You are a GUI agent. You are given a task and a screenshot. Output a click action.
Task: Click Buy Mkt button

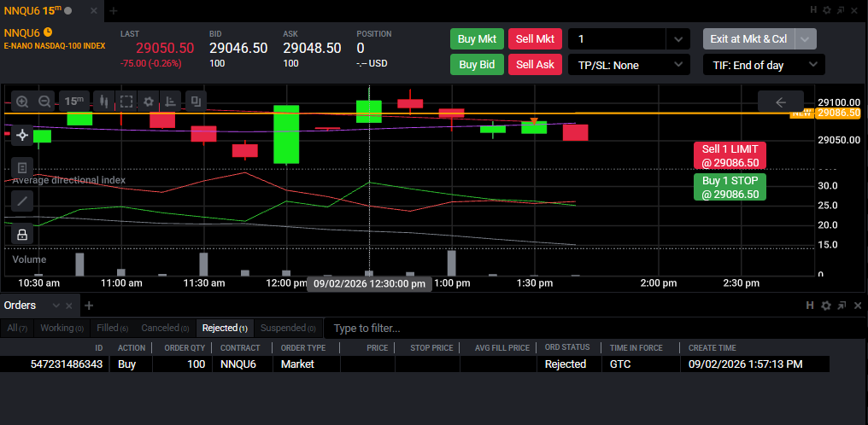pyautogui.click(x=478, y=38)
